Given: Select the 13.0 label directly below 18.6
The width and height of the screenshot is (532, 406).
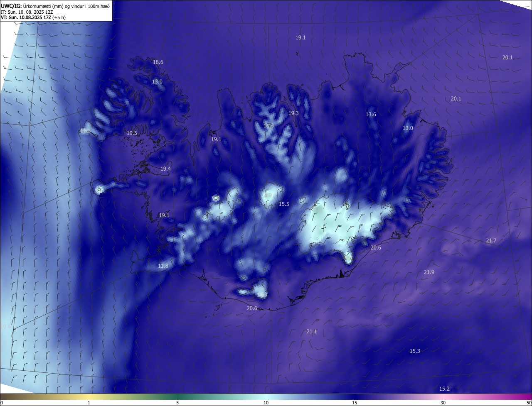Looking at the screenshot, I should 157,82.
